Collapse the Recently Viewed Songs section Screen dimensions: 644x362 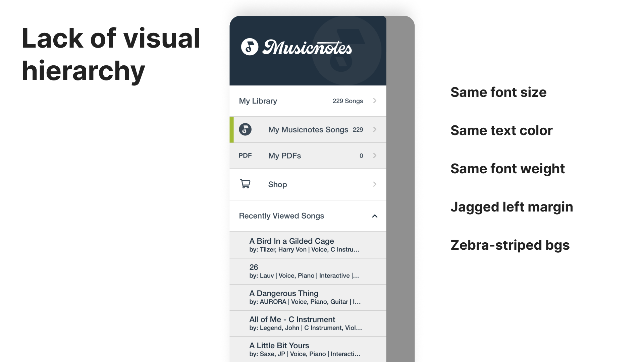coord(375,216)
